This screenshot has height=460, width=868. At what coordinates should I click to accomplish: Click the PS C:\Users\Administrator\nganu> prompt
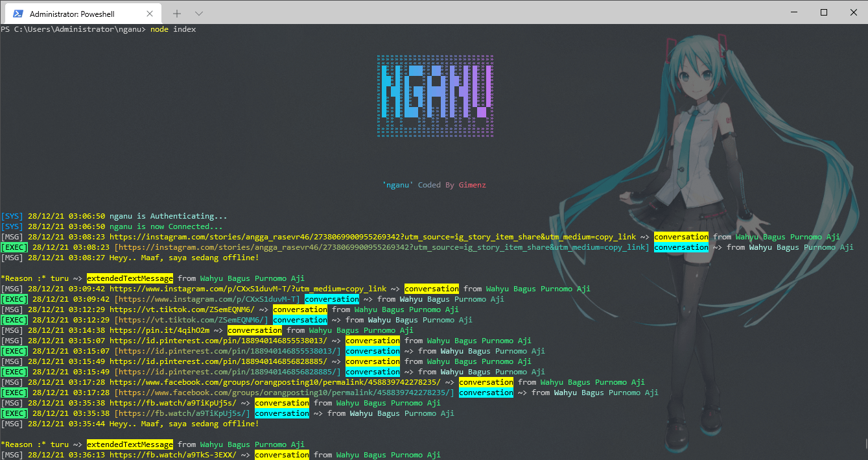point(73,29)
